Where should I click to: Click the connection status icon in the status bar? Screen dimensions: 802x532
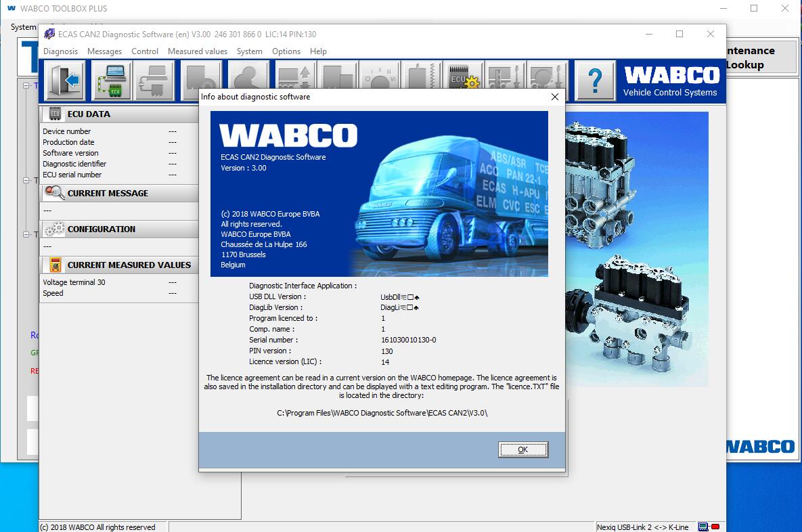coord(703,527)
